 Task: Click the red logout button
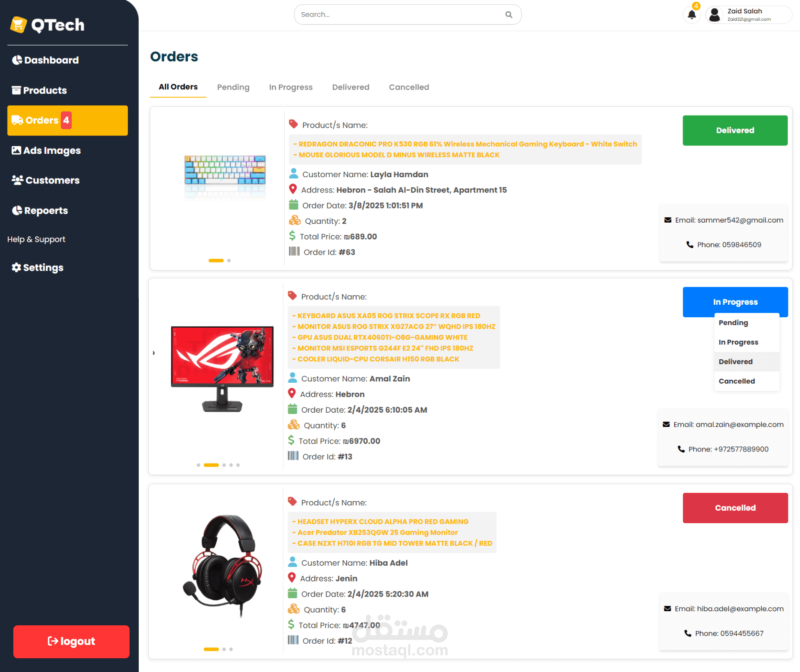(71, 642)
